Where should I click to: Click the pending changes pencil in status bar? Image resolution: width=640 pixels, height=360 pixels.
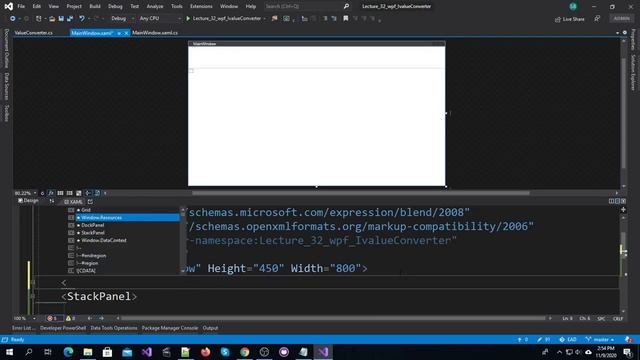point(544,340)
